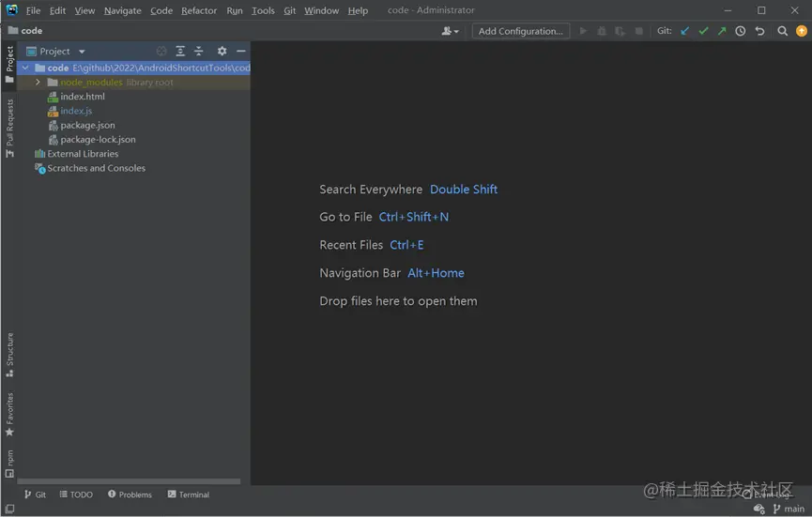
Task: Select External Libraries node
Action: coord(76,154)
